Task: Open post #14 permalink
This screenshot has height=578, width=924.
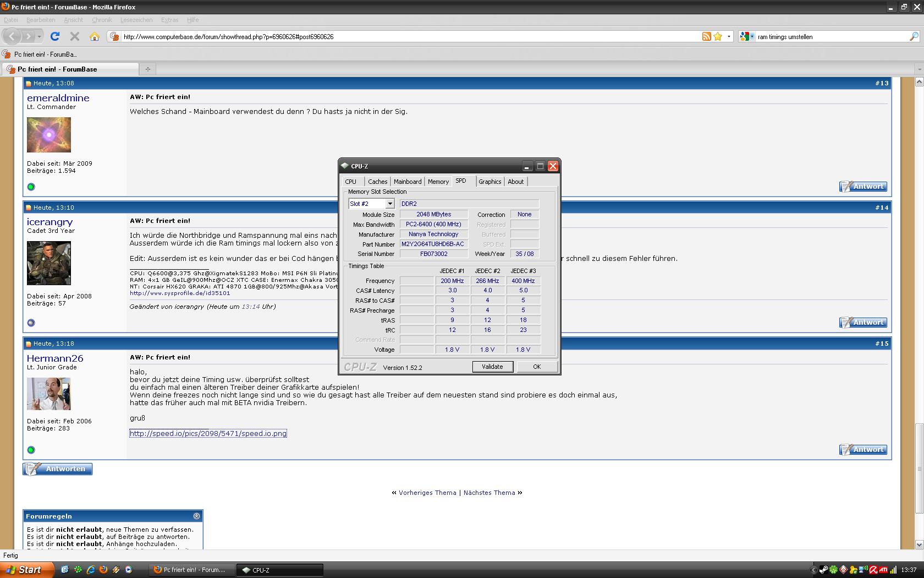Action: 882,208
